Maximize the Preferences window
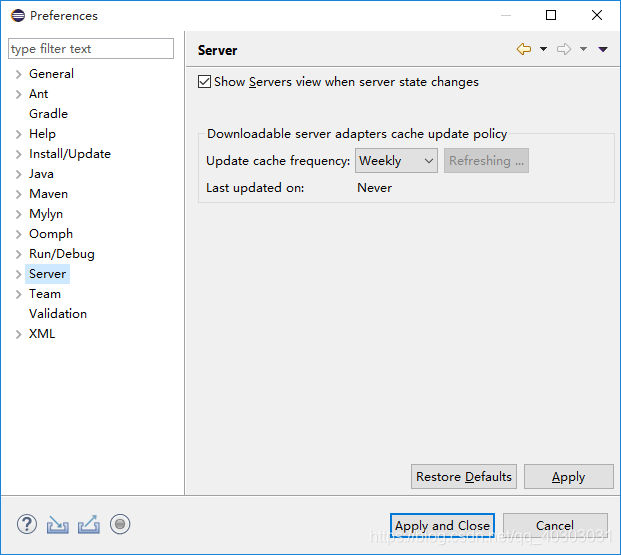The height and width of the screenshot is (555, 621). 551,15
